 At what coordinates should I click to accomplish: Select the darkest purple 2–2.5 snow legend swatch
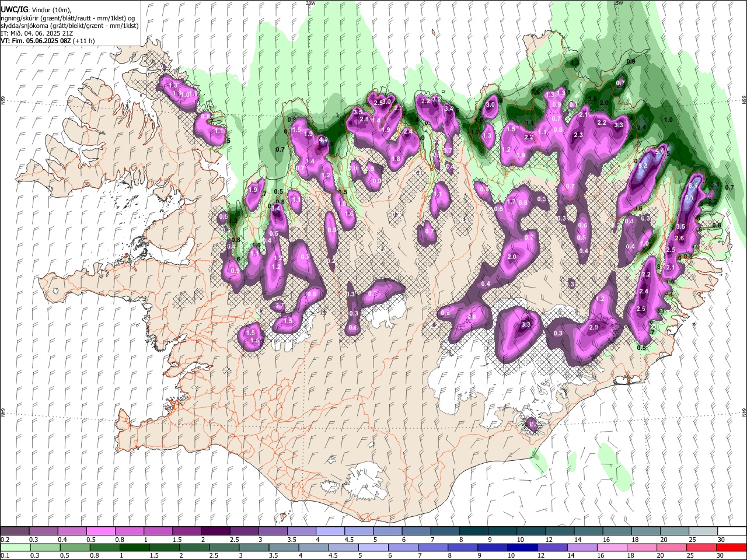215,531
